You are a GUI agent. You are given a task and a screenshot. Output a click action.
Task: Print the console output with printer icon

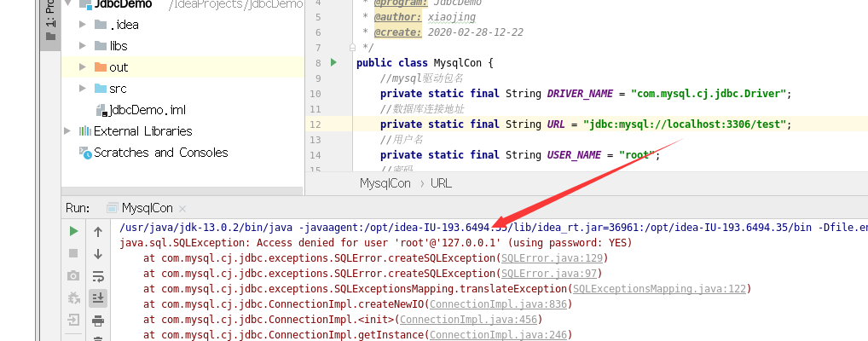[x=98, y=321]
